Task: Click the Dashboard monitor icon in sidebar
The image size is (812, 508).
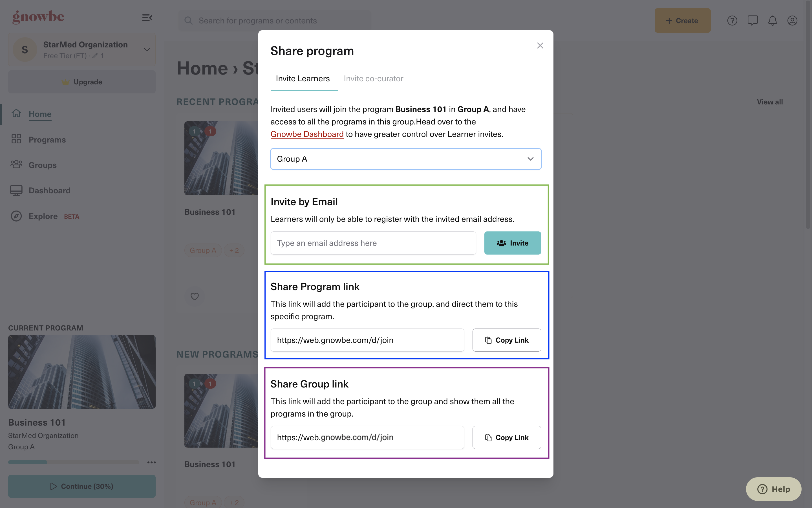Action: tap(16, 190)
